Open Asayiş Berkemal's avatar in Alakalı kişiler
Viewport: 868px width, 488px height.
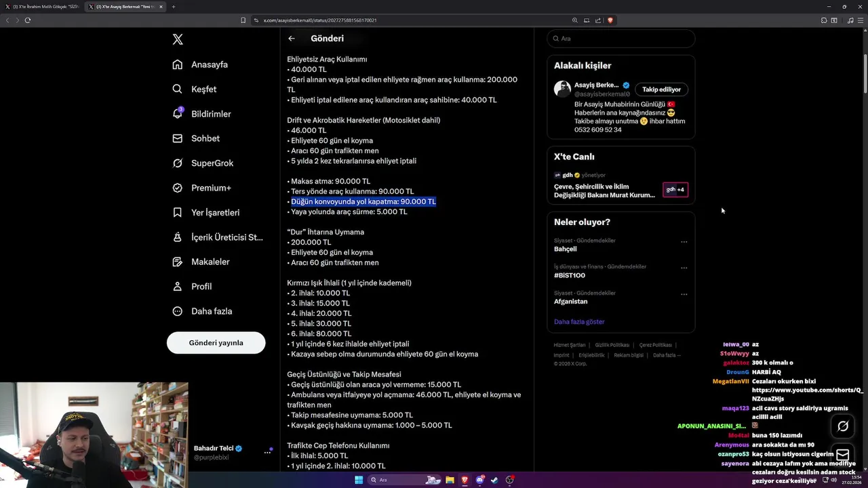click(x=562, y=89)
